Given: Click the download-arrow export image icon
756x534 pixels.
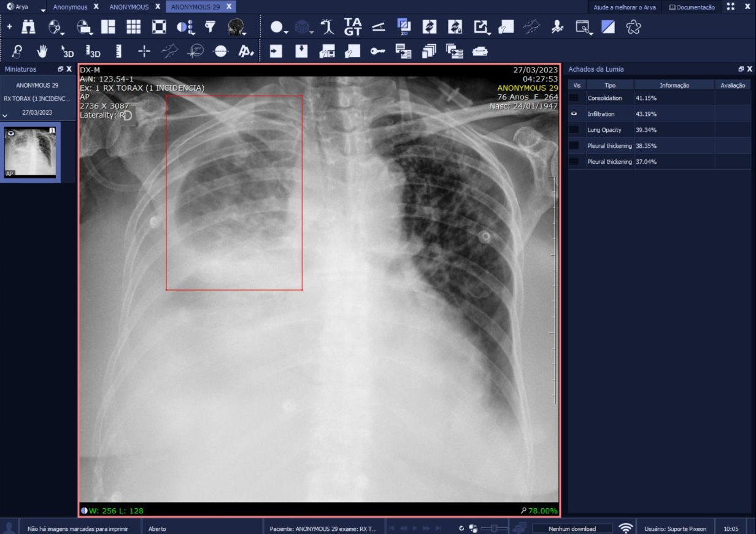Looking at the screenshot, I should click(x=301, y=51).
